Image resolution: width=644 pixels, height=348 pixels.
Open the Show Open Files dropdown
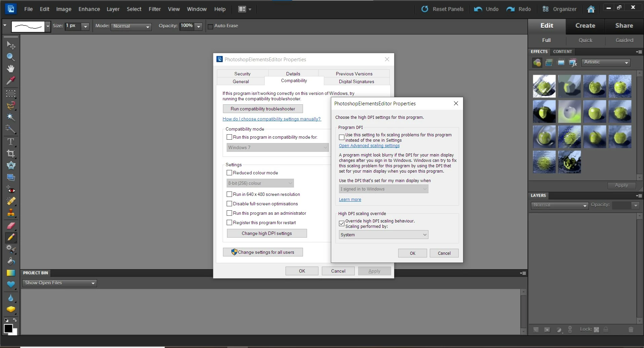pyautogui.click(x=60, y=283)
